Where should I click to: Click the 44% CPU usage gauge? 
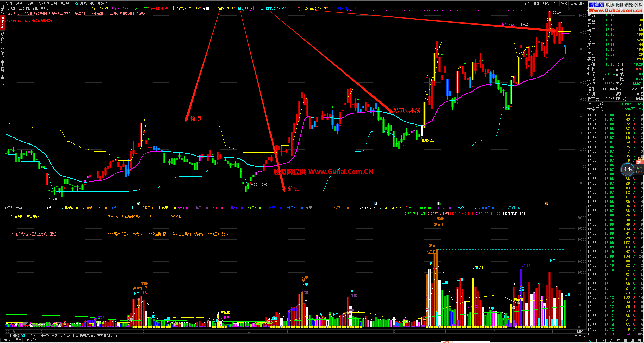pyautogui.click(x=628, y=169)
